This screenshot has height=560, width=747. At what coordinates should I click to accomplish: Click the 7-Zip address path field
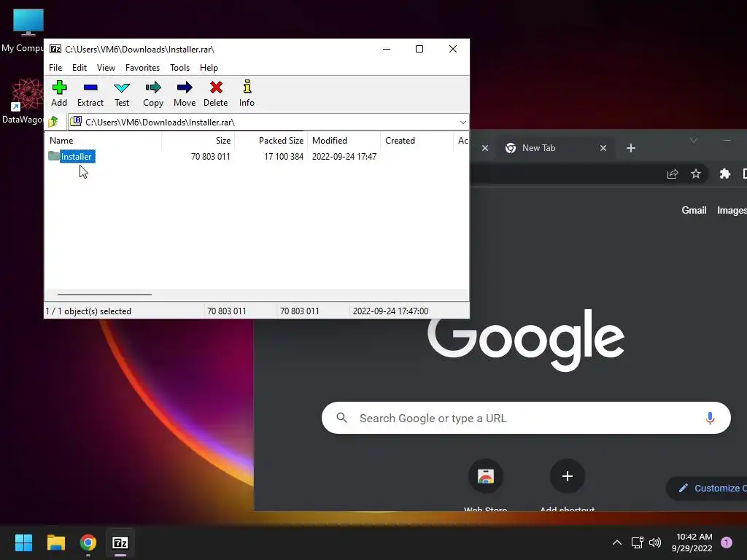[x=268, y=122]
